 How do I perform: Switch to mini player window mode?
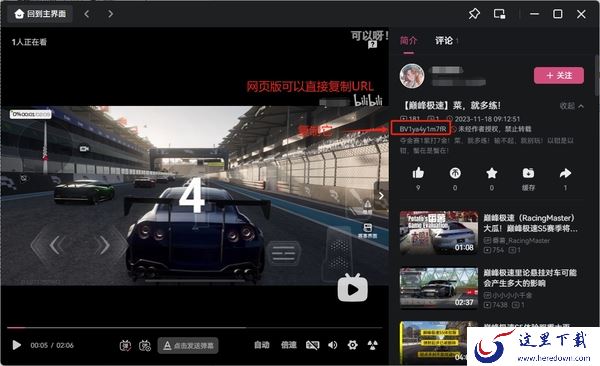[x=499, y=14]
